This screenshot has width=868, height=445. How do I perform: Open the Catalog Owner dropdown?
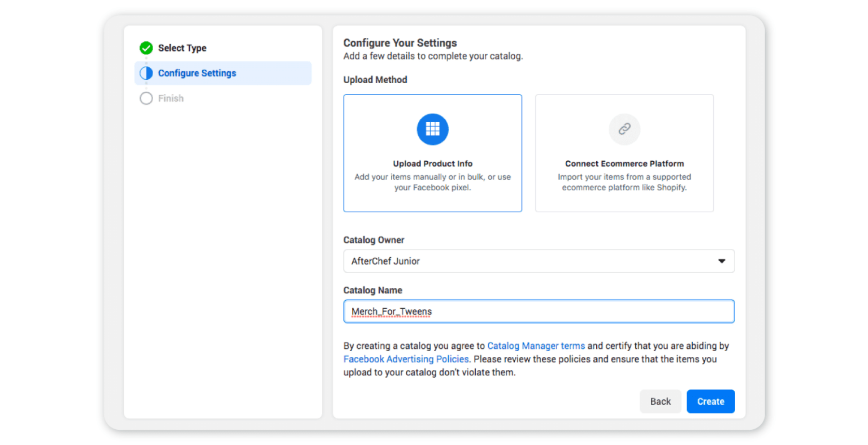click(x=539, y=261)
